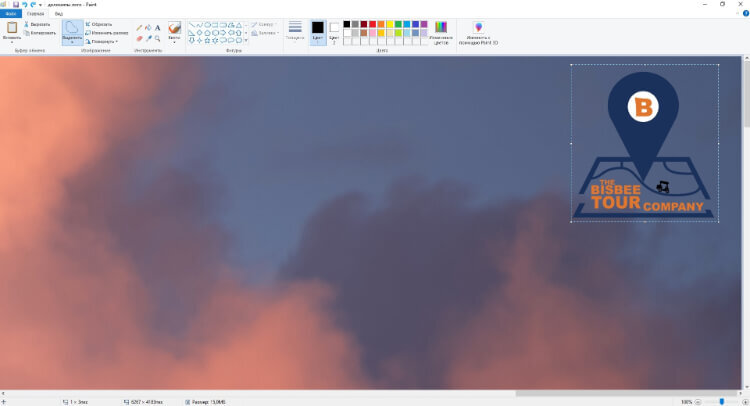The height and width of the screenshot is (406, 750).
Task: Expand the Выделить selection dropdown arrow
Action: tap(72, 40)
